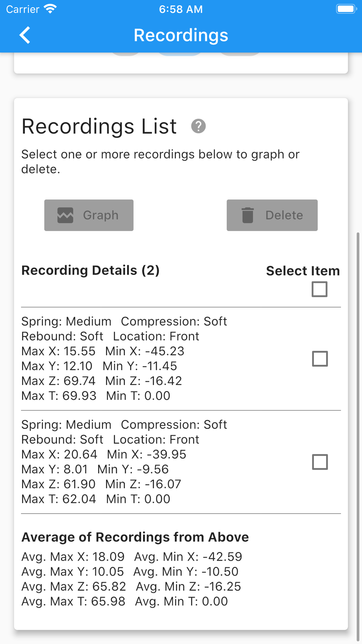This screenshot has height=644, width=362.
Task: Tap the Wi-Fi status icon
Action: pyautogui.click(x=50, y=9)
